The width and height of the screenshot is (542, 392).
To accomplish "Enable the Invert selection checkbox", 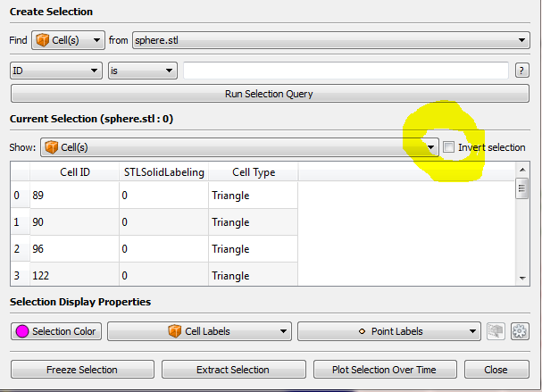I will coord(448,147).
